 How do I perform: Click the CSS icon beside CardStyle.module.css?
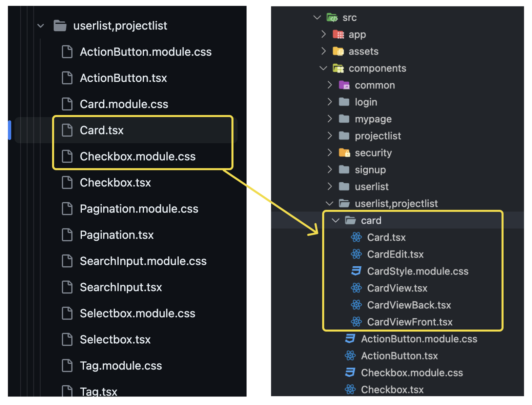coord(356,271)
